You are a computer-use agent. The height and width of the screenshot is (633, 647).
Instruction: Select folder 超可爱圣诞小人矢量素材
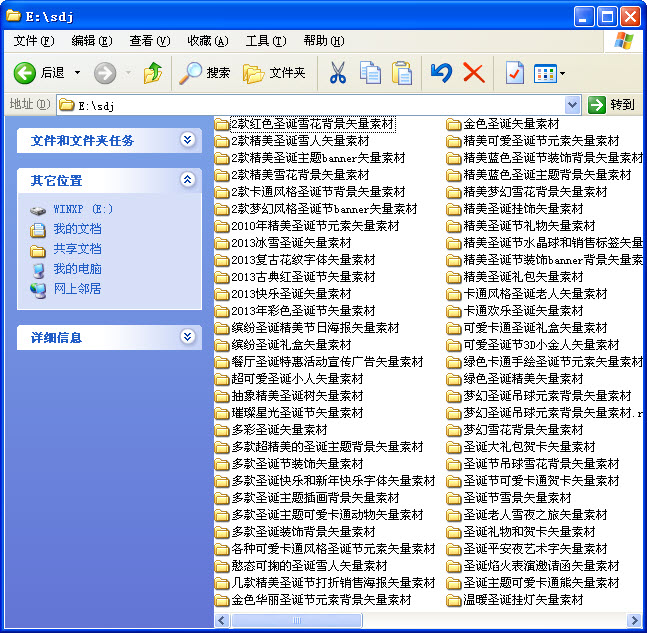click(x=297, y=379)
